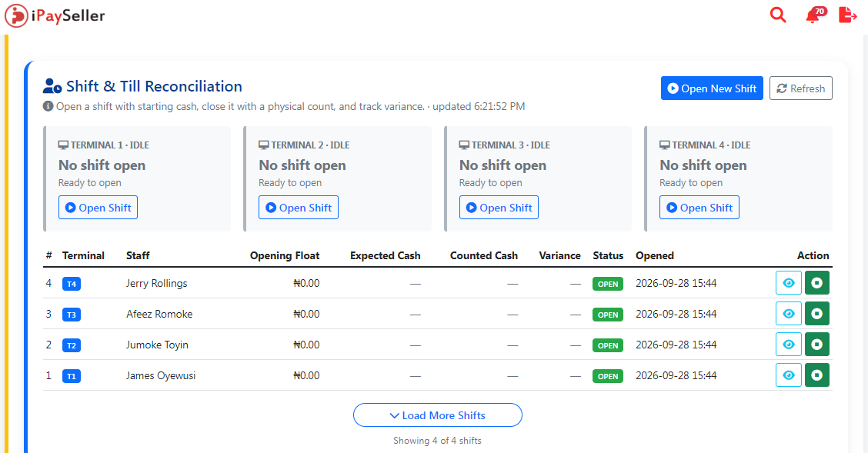Click the Expected Cash column header
Screen dimensions: 868x453
(386, 255)
